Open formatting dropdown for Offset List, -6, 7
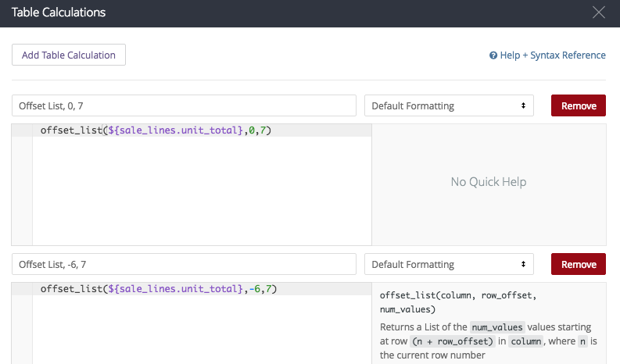Screen dimensions: 620x364 tap(449, 264)
